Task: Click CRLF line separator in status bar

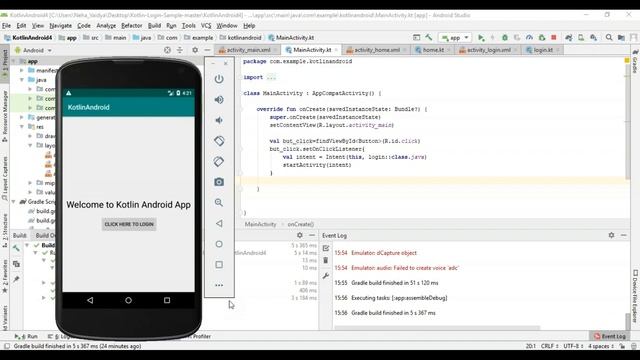Action: point(549,346)
